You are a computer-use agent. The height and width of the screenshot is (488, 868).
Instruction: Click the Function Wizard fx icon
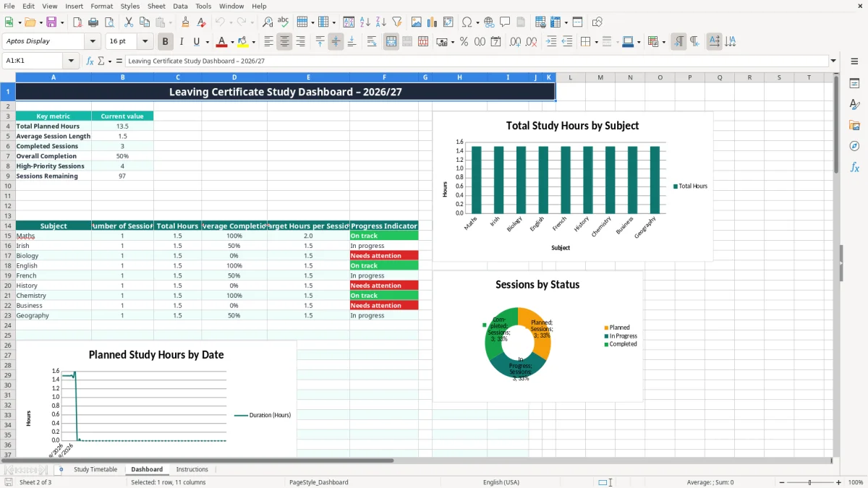point(90,61)
